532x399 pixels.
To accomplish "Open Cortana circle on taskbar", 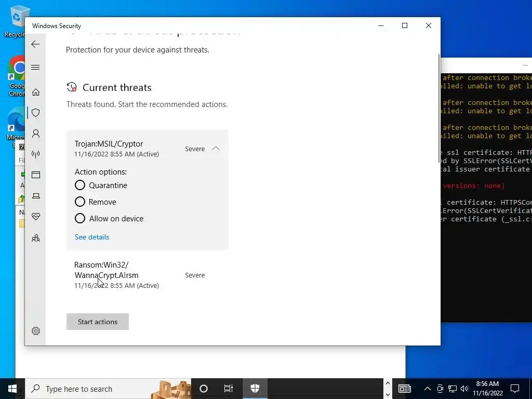I will (204, 389).
